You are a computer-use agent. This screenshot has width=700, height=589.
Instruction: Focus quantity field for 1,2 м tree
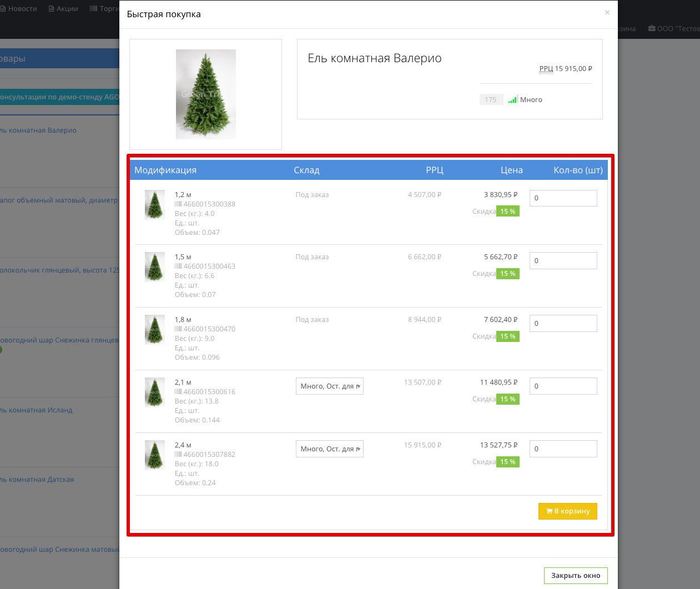563,198
